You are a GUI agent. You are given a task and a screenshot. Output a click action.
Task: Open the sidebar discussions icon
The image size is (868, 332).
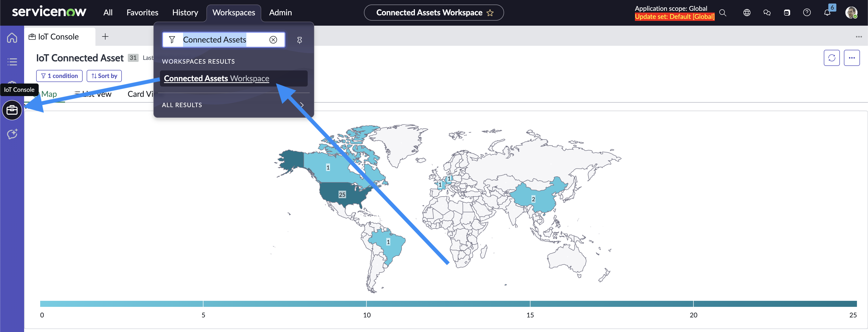(787, 13)
